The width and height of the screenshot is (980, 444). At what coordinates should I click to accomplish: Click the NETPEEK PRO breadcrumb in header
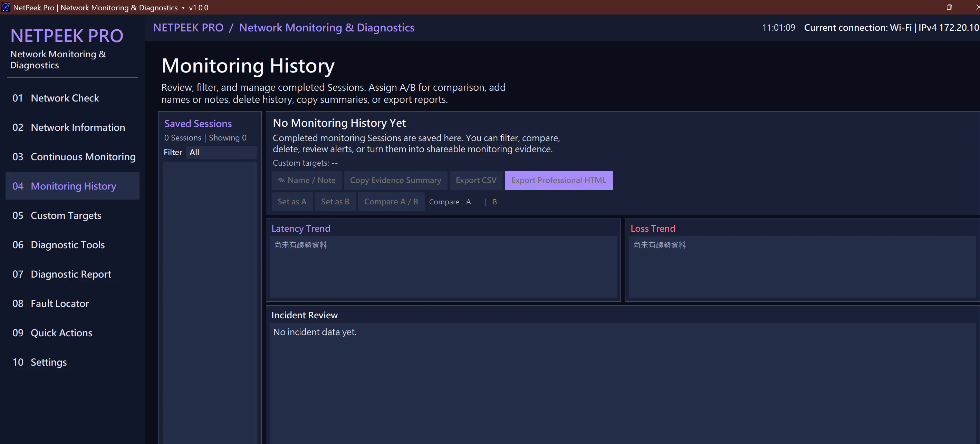[188, 28]
